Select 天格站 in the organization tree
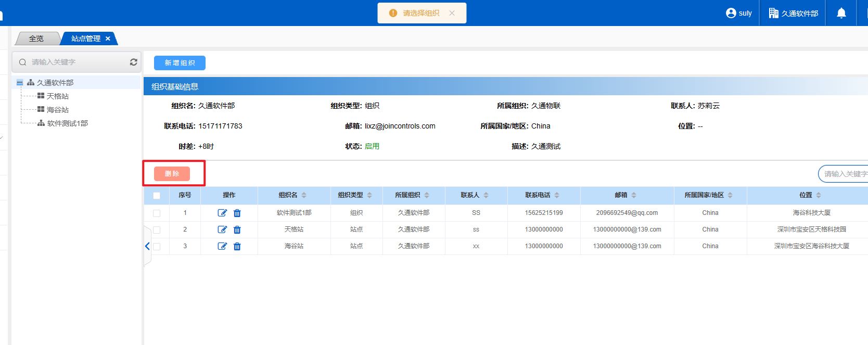868x345 pixels. (58, 96)
